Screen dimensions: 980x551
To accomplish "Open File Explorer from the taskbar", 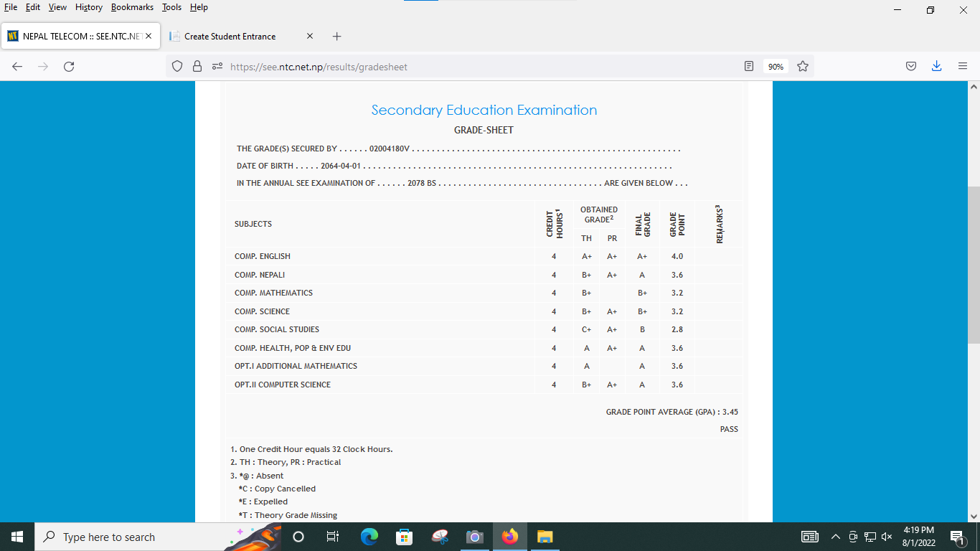I will point(545,537).
